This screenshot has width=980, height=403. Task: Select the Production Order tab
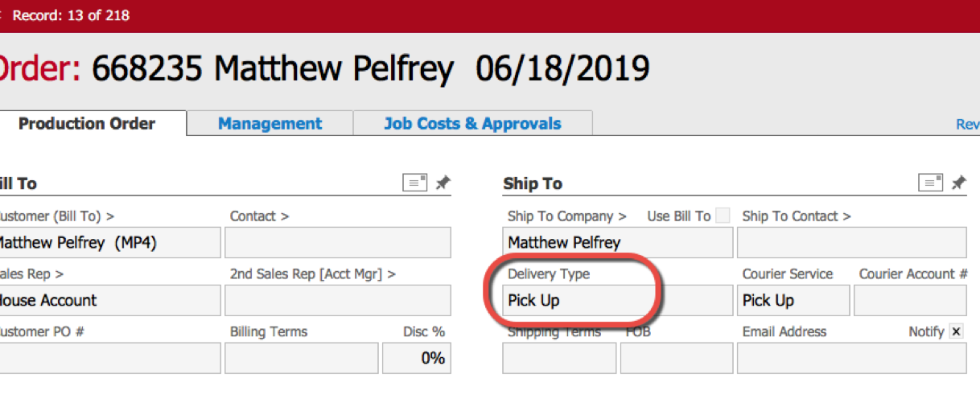[x=87, y=124]
